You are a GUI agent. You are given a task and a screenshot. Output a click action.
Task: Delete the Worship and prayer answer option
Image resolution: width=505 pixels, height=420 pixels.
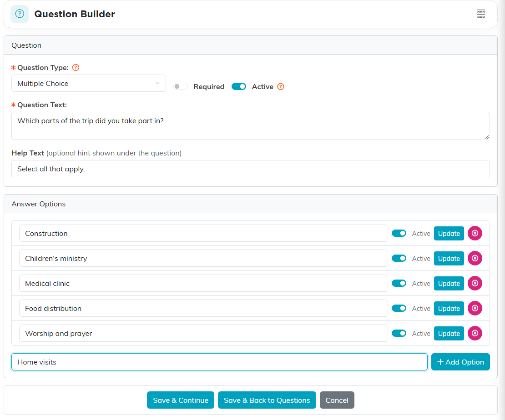[x=475, y=334]
